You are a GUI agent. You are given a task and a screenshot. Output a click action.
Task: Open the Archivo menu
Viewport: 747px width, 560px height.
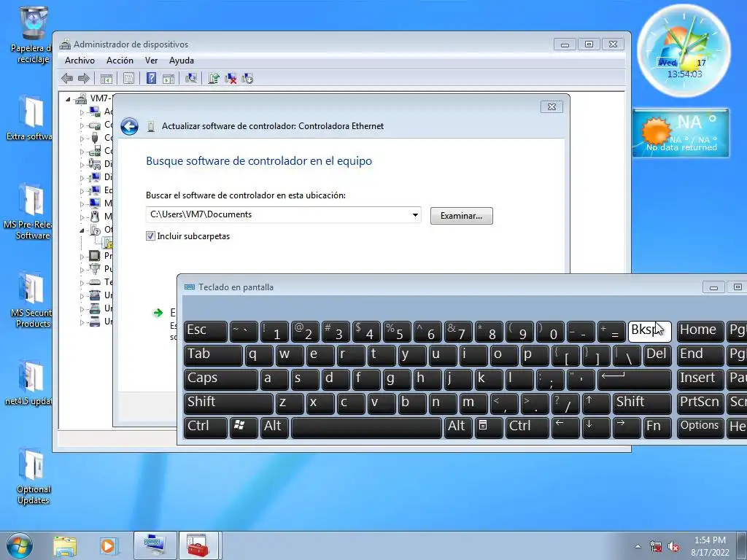(80, 61)
